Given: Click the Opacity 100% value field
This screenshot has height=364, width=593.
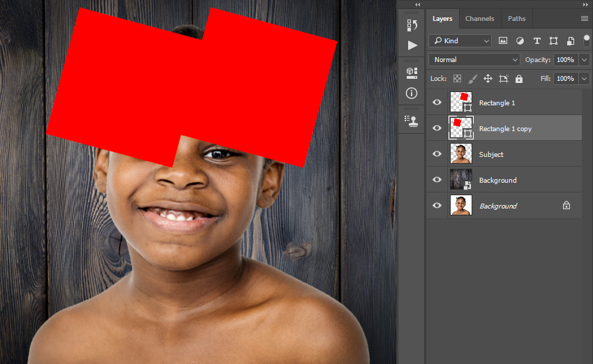Looking at the screenshot, I should 565,60.
